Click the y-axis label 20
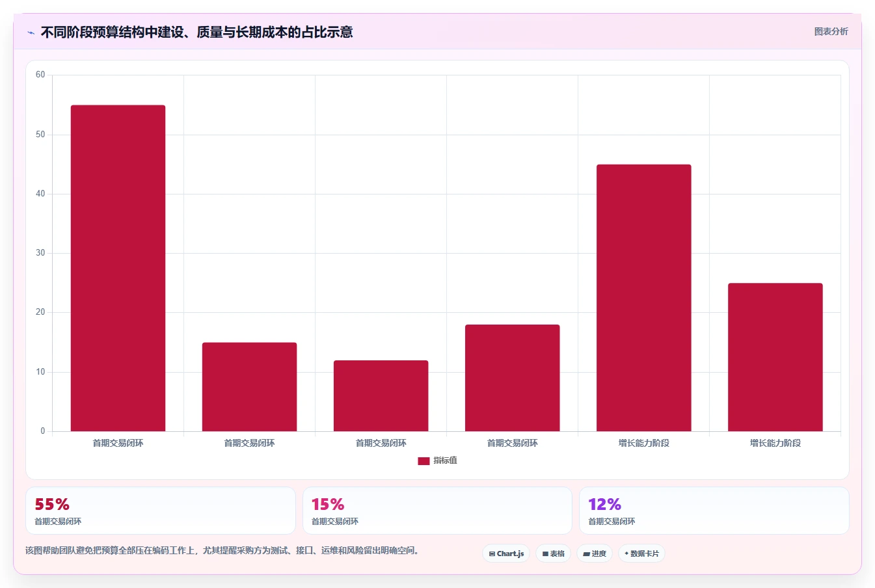Image resolution: width=875 pixels, height=588 pixels. pyautogui.click(x=40, y=312)
